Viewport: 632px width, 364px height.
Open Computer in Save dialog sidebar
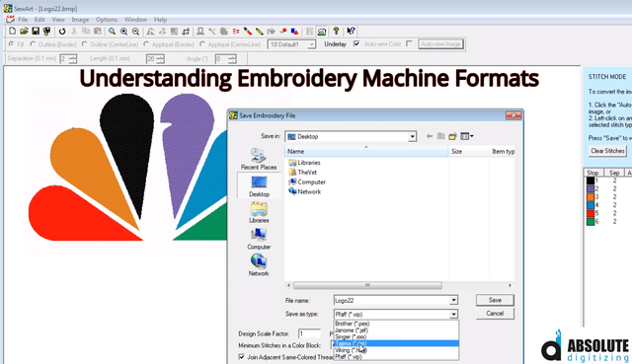pos(259,239)
